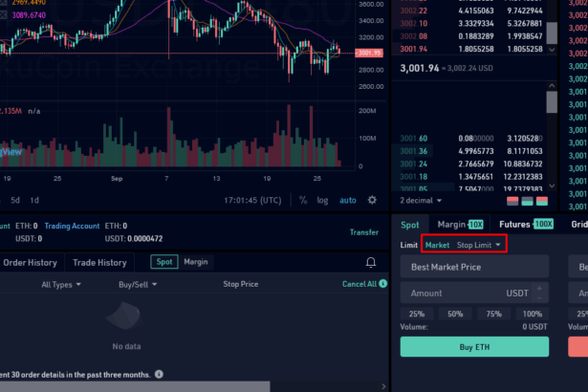Select 5d chart range

click(15, 201)
